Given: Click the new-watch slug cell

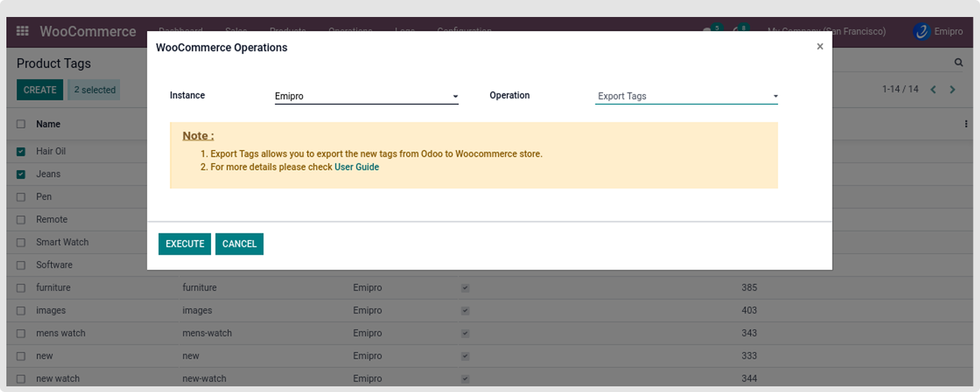Looking at the screenshot, I should point(204,379).
